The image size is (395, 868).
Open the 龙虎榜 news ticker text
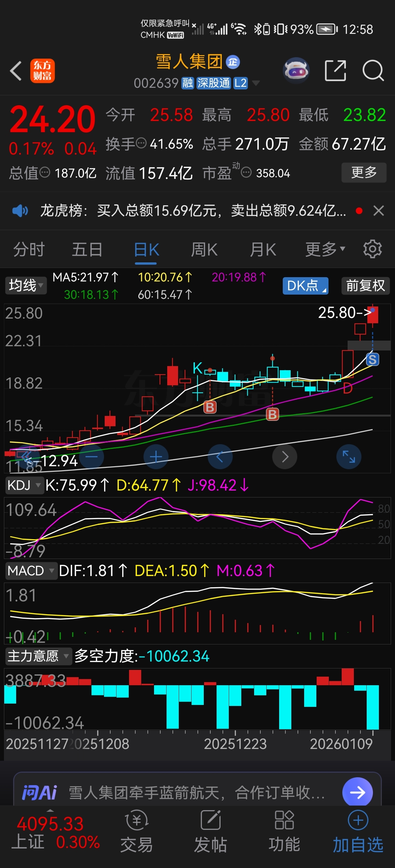tap(193, 211)
